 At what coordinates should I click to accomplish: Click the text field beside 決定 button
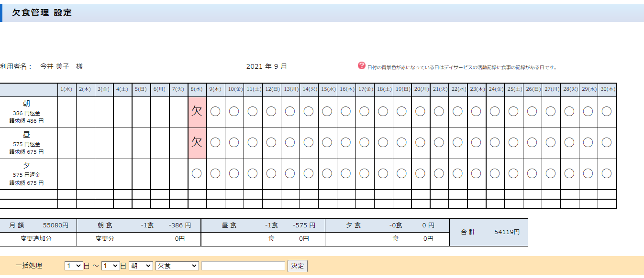(x=243, y=266)
